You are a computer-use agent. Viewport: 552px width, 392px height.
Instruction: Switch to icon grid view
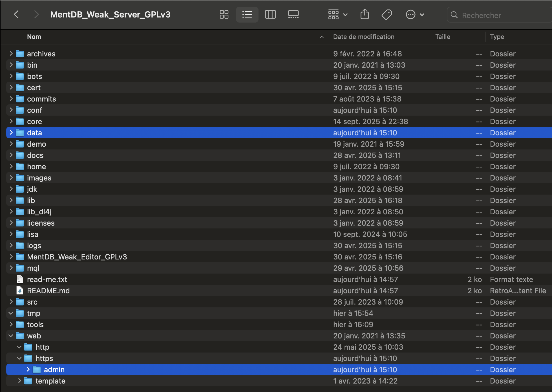click(224, 14)
